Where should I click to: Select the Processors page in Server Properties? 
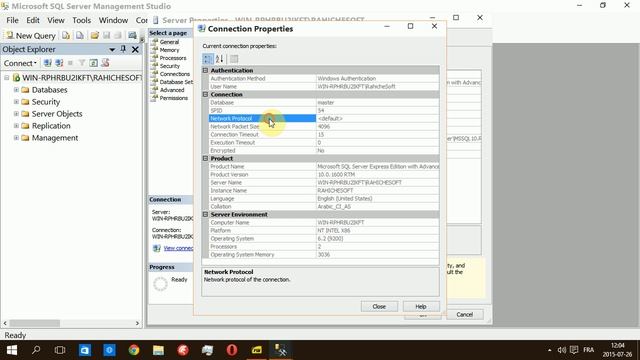click(x=173, y=58)
